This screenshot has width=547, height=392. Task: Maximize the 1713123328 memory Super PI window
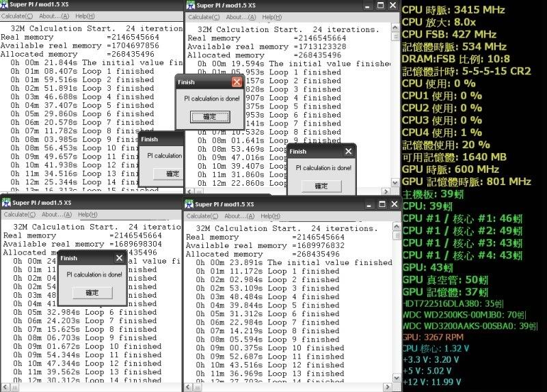380,5
